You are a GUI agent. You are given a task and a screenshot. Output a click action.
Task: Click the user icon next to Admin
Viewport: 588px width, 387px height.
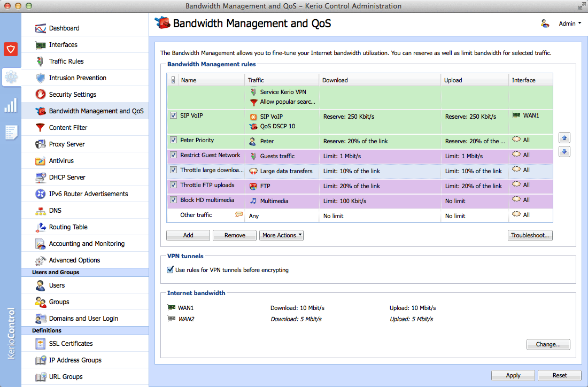[x=545, y=24]
